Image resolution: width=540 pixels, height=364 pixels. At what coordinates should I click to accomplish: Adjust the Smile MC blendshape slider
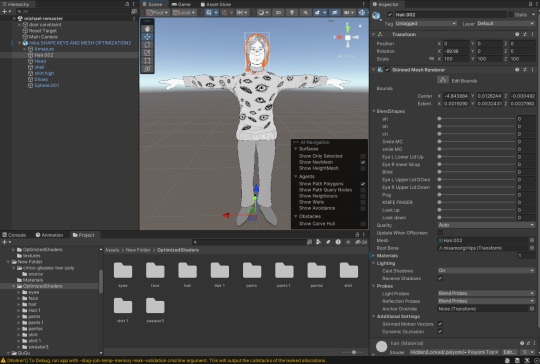(477, 142)
